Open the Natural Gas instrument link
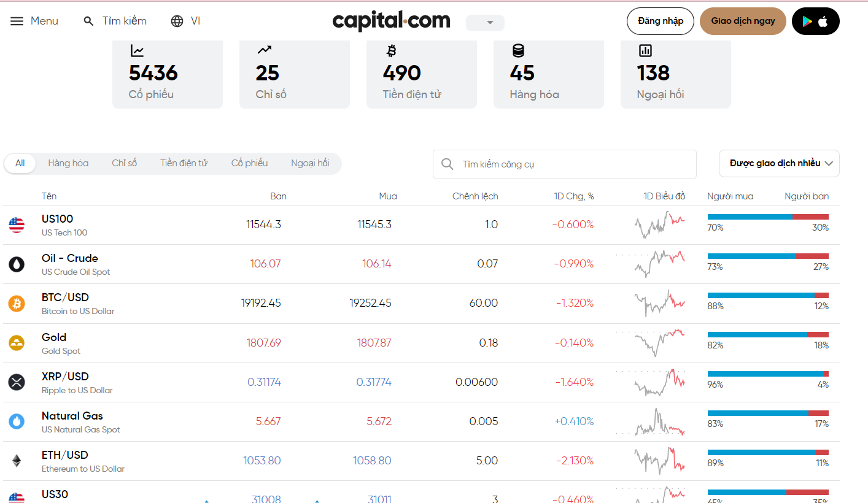 coord(72,416)
